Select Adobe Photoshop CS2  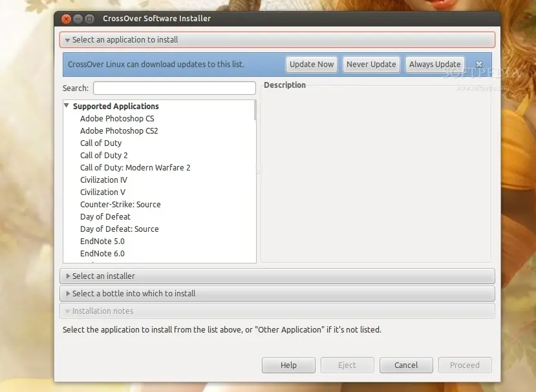pyautogui.click(x=119, y=131)
